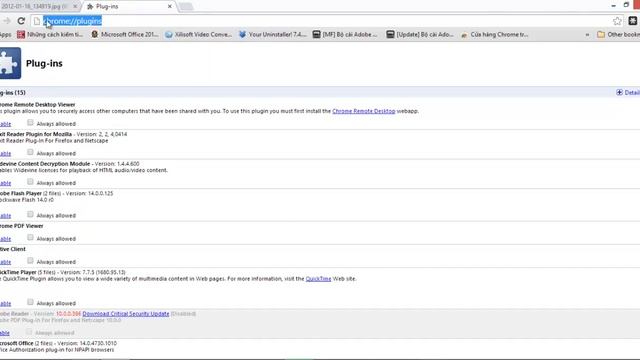
Task: Click the forward navigation arrow
Action: pos(7,21)
